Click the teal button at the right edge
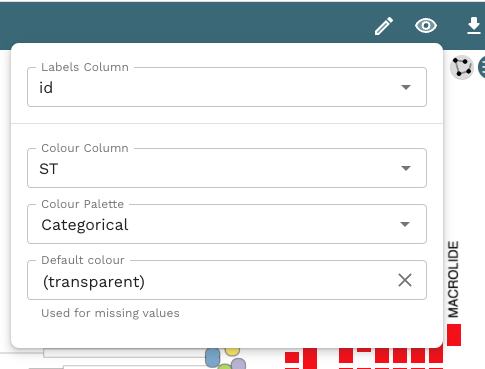The height and width of the screenshot is (369, 485). tap(482, 67)
